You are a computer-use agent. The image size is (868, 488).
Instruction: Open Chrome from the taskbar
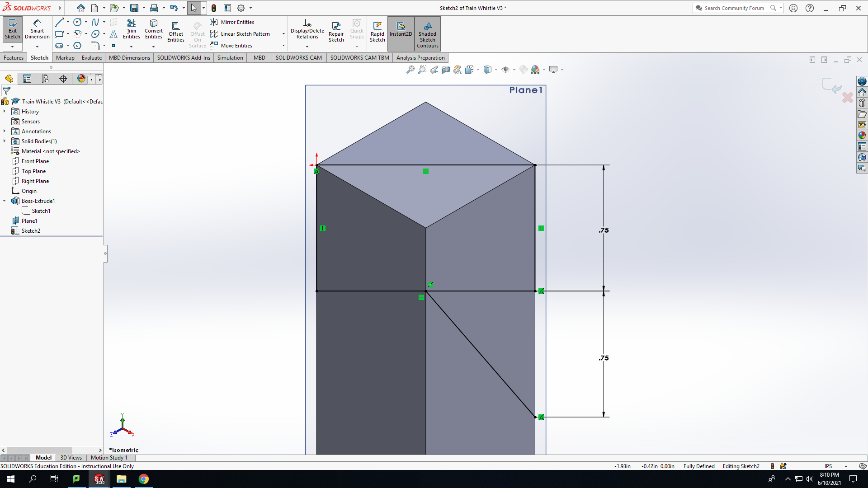coord(143,479)
